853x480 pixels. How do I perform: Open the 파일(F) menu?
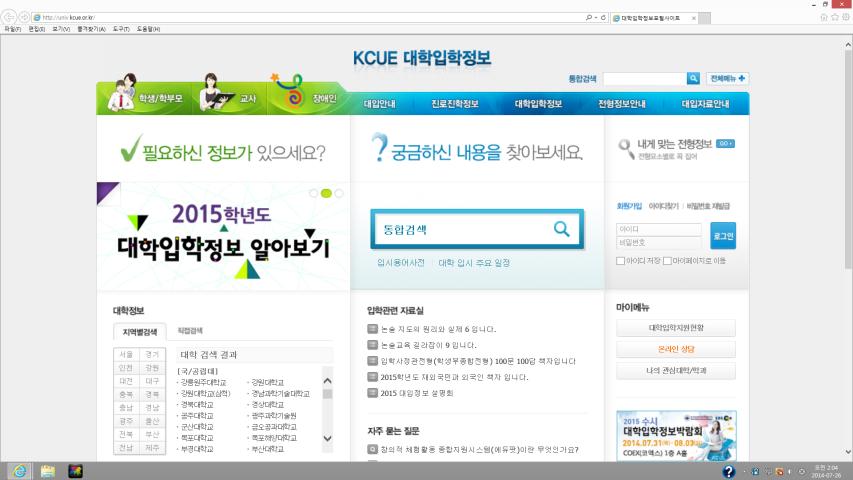point(13,29)
